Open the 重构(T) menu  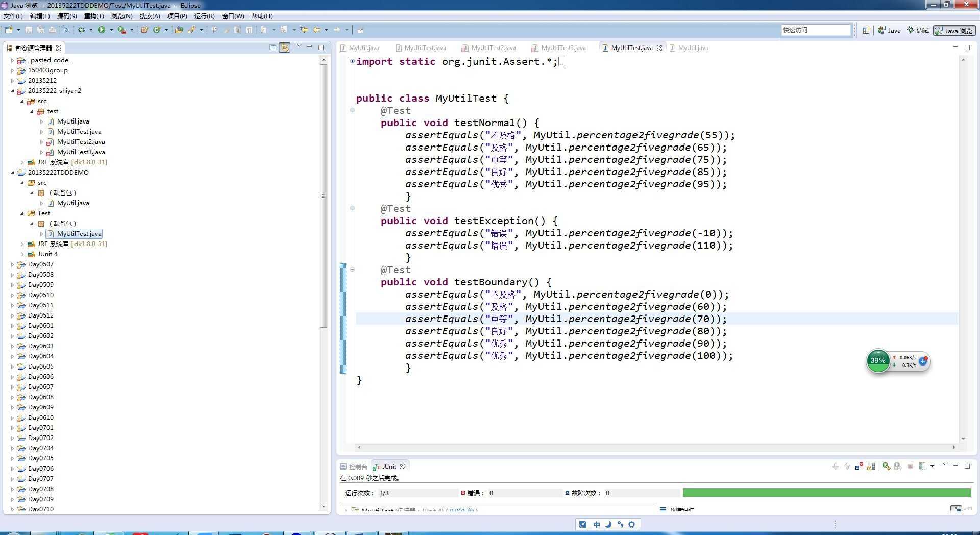pyautogui.click(x=94, y=16)
